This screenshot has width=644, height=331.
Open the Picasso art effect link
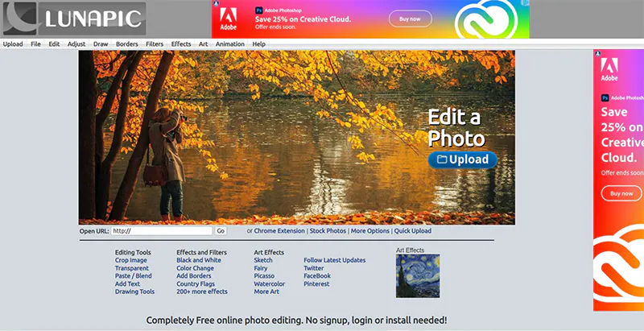(x=264, y=276)
